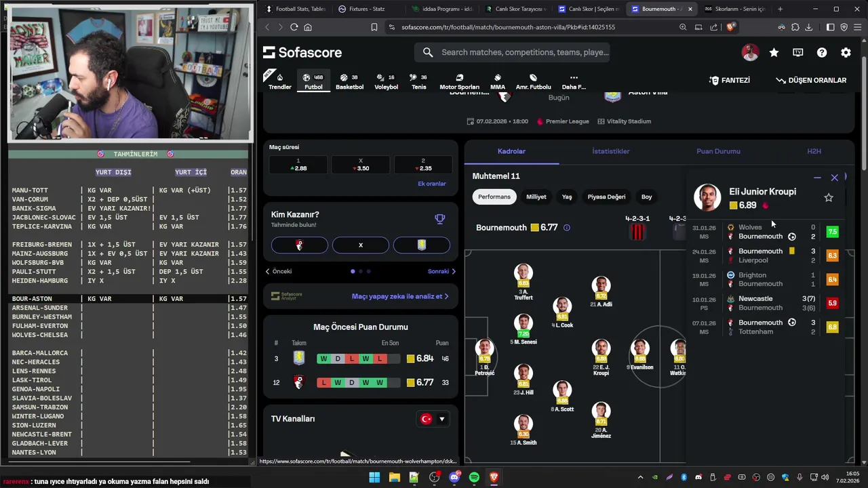Viewport: 868px width, 488px height.
Task: Open the Trendler sports category
Action: pyautogui.click(x=279, y=81)
